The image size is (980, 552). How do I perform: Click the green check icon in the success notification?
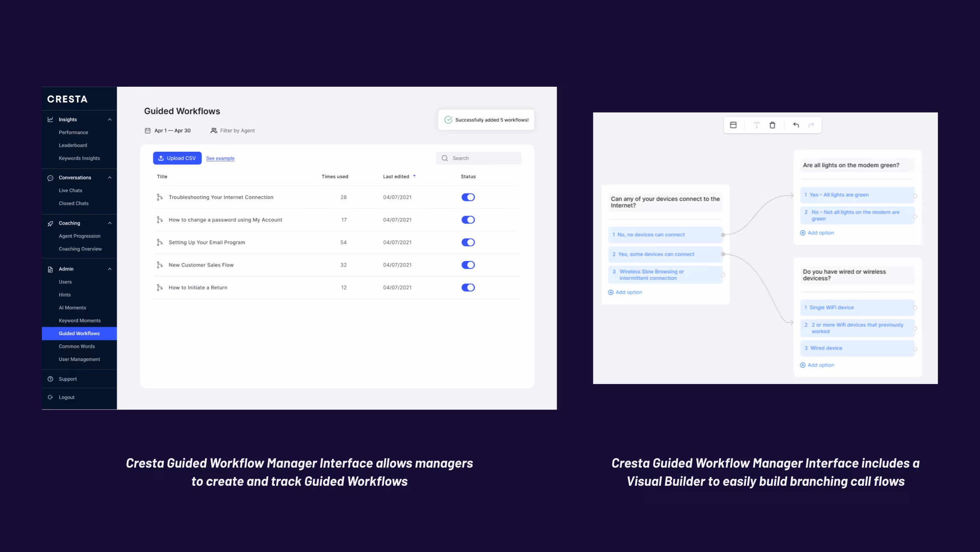coord(448,120)
